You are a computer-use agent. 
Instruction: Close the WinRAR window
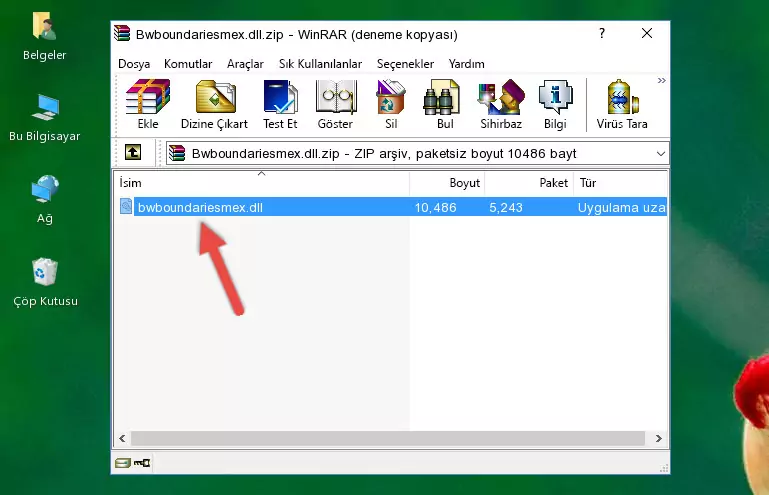click(647, 33)
